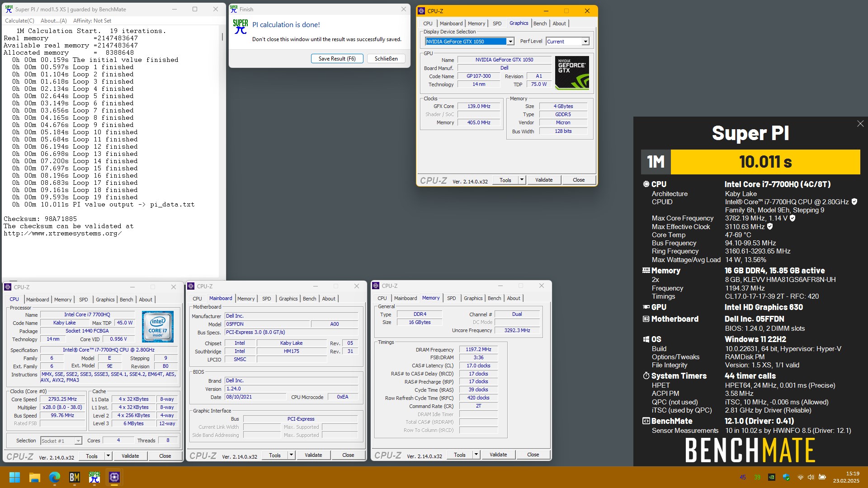Click the BIOS Version field 1.24.0
The width and height of the screenshot is (868, 488).
click(292, 389)
